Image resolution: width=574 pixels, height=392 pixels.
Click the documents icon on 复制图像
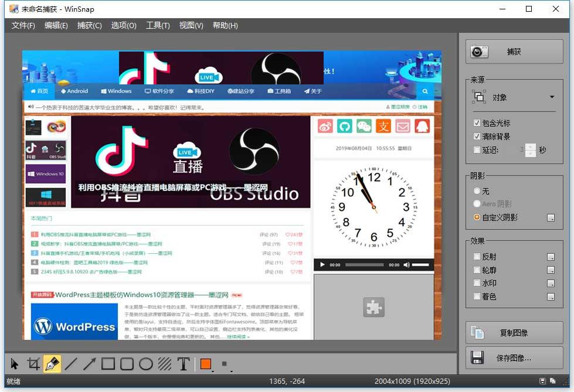(477, 332)
